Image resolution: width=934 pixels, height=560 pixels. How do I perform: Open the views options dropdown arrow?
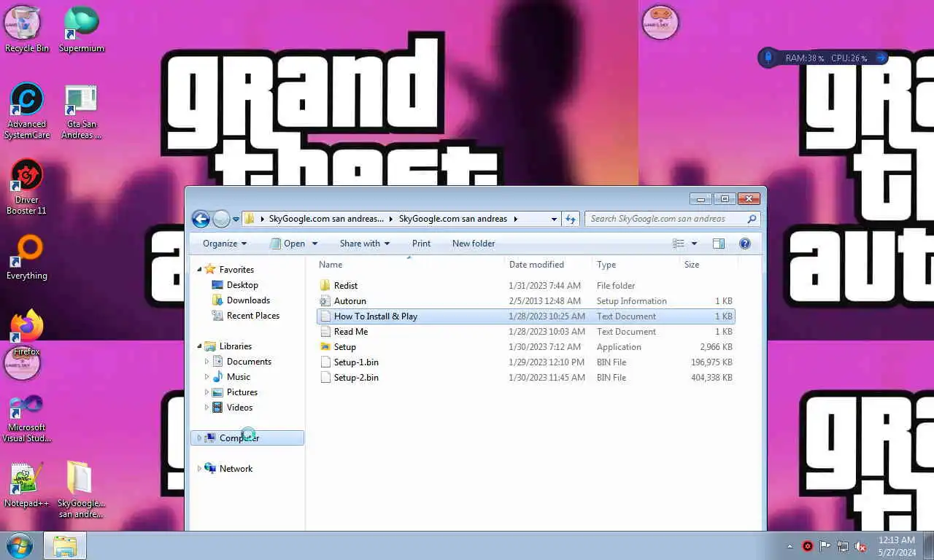694,244
